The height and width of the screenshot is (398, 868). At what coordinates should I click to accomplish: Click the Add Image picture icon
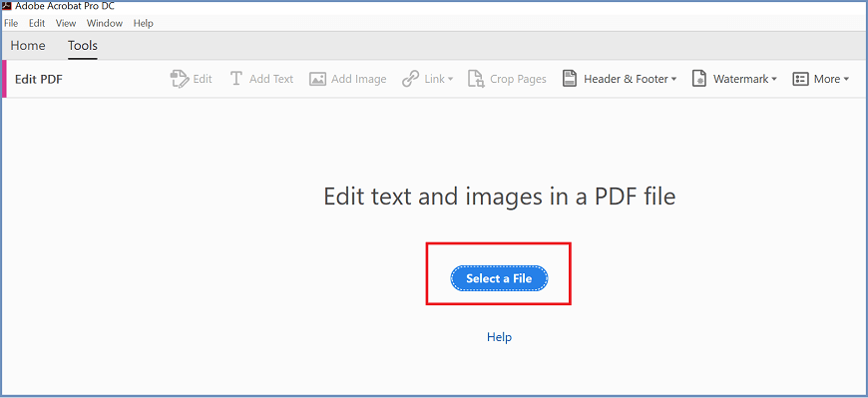click(x=317, y=79)
